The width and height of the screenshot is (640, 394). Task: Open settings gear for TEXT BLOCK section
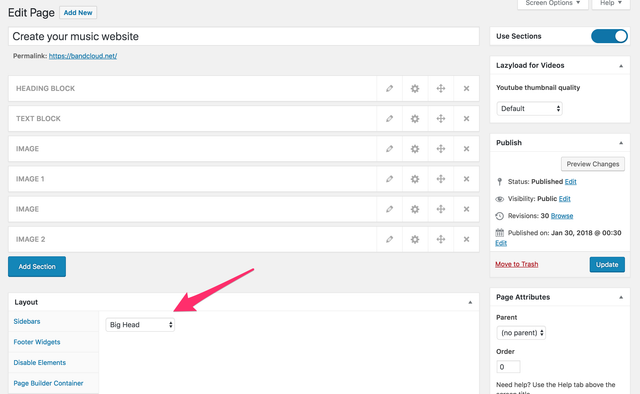point(415,119)
